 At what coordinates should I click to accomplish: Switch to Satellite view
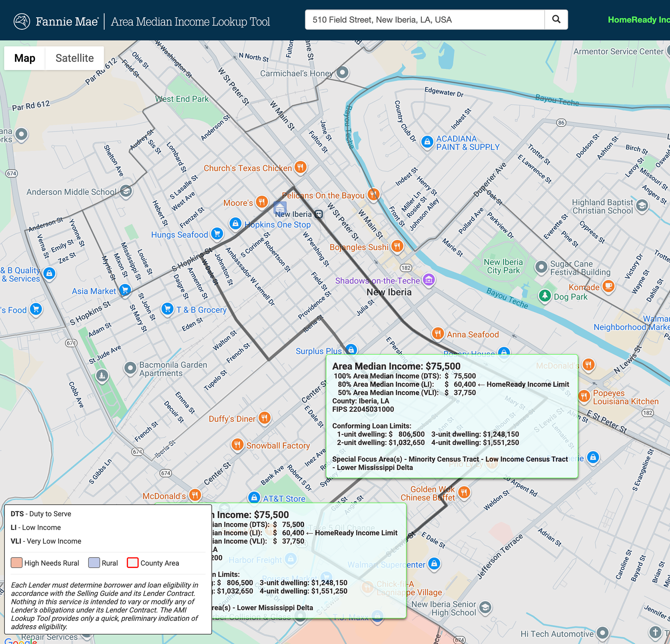(74, 58)
